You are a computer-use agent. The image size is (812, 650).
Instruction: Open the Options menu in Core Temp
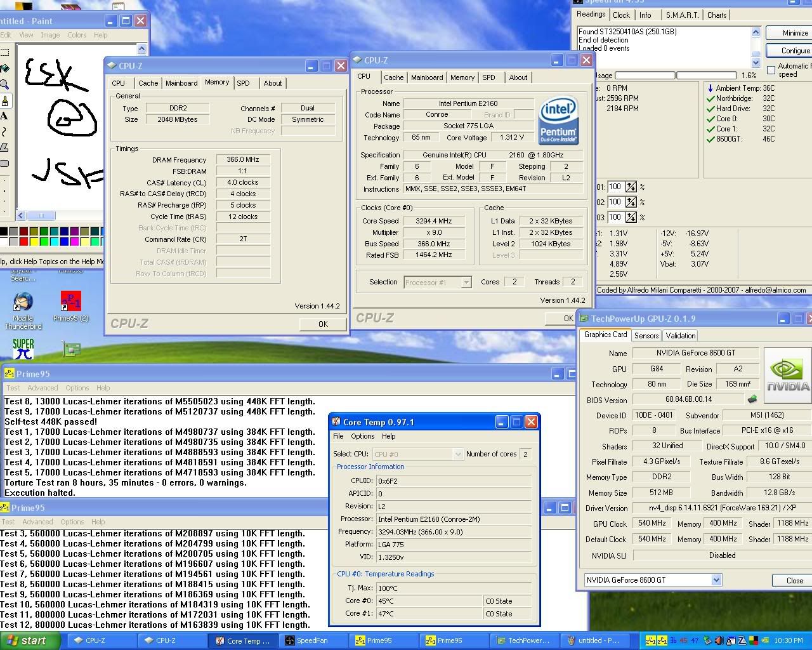pos(363,436)
